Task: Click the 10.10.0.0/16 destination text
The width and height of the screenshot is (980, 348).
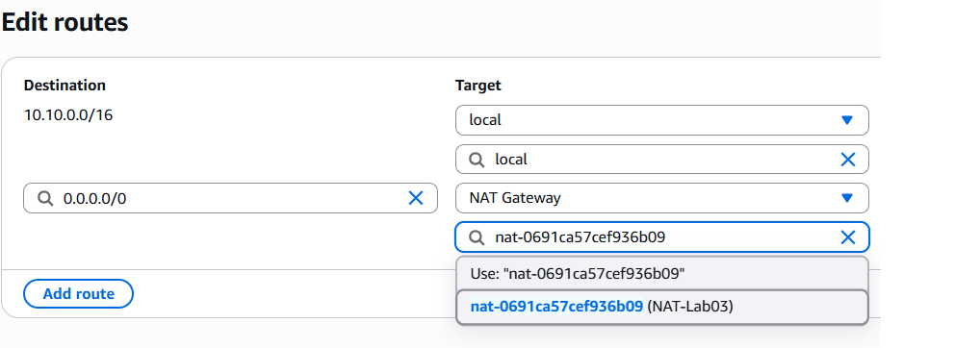Action: 68,115
